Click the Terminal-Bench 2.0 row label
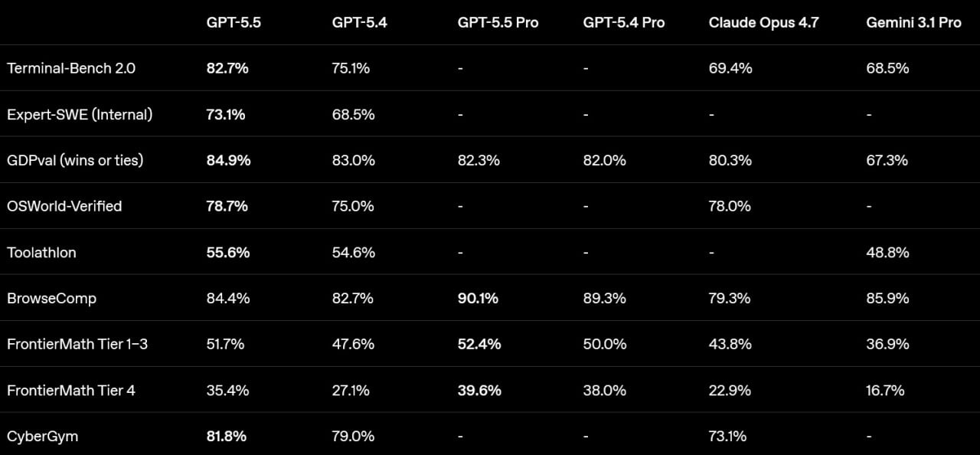The height and width of the screenshot is (455, 980). [x=71, y=68]
